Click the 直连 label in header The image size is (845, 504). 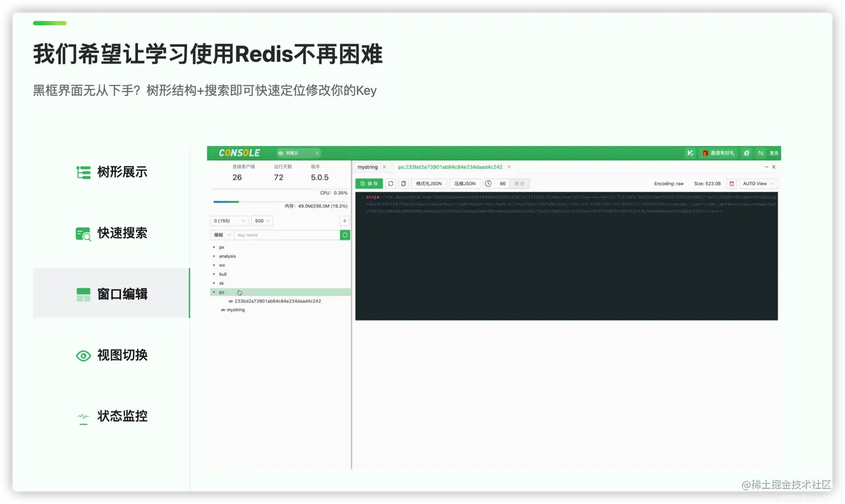774,153
